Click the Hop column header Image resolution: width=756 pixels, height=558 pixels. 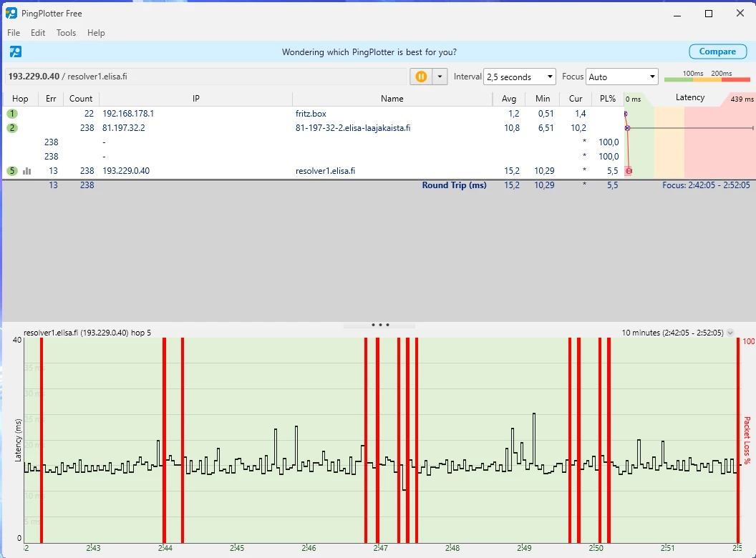(x=20, y=98)
